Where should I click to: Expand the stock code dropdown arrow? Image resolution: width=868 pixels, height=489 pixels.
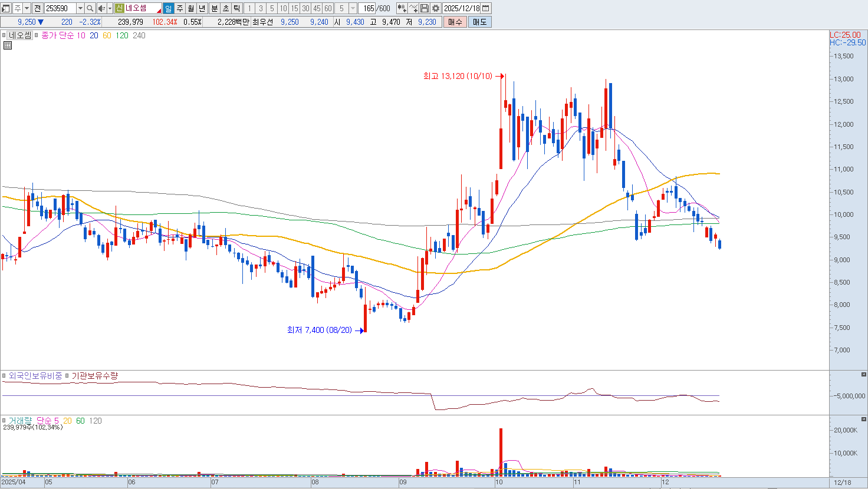tap(80, 8)
